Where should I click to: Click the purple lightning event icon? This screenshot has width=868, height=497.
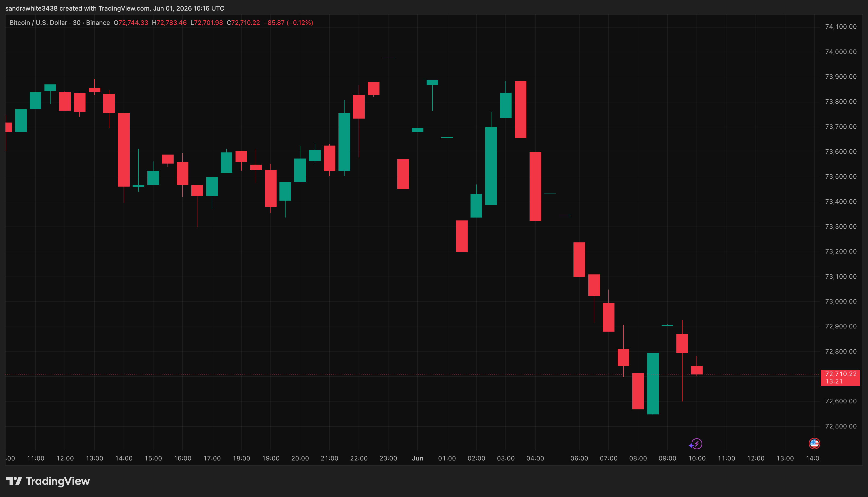696,444
